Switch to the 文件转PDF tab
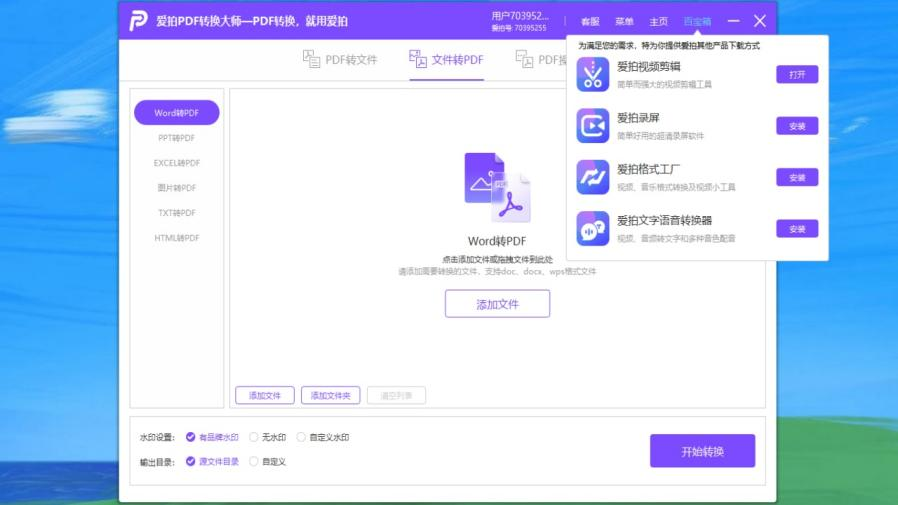Screen dimensions: 898x505 [x=446, y=60]
